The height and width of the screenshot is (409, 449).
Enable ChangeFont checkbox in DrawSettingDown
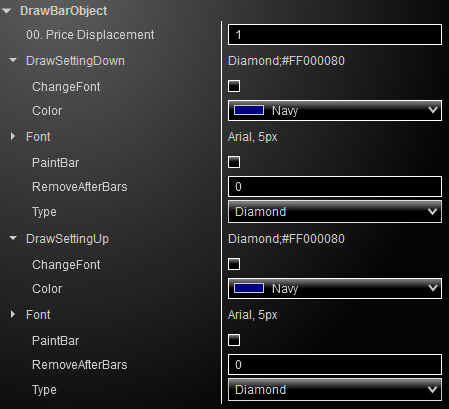pyautogui.click(x=234, y=86)
